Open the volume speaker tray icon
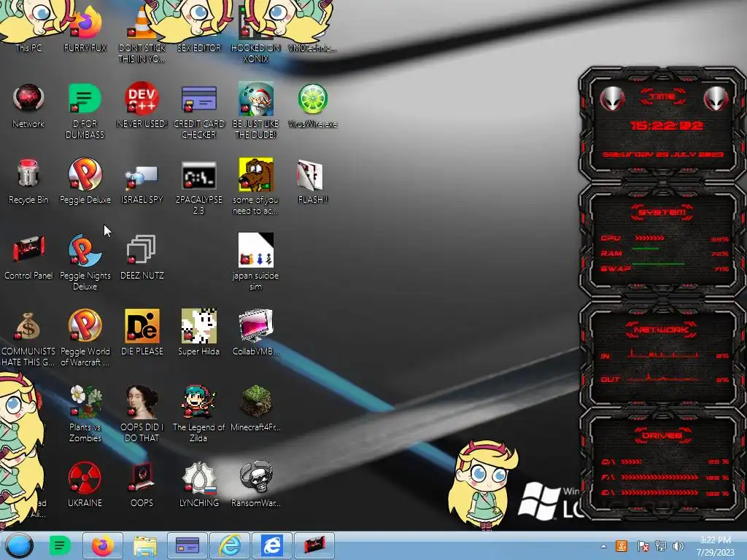Image resolution: width=747 pixels, height=560 pixels. 678,546
